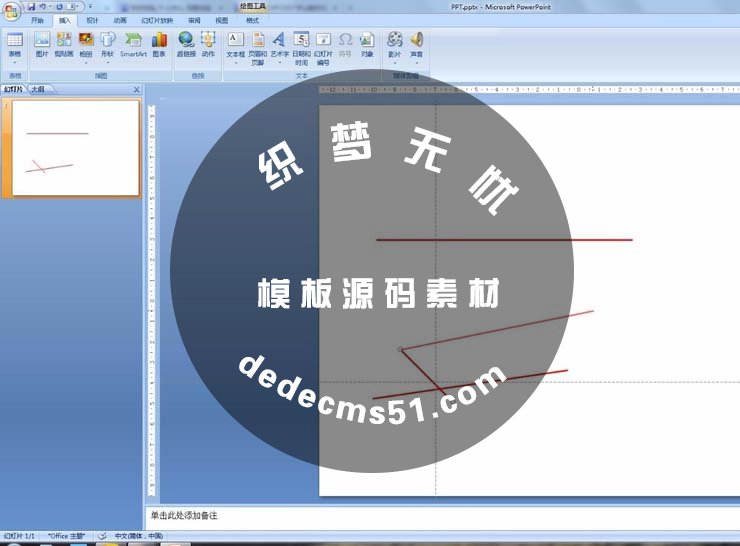Insert a 超链接 (Hyperlink)
740x546 pixels.
(186, 44)
